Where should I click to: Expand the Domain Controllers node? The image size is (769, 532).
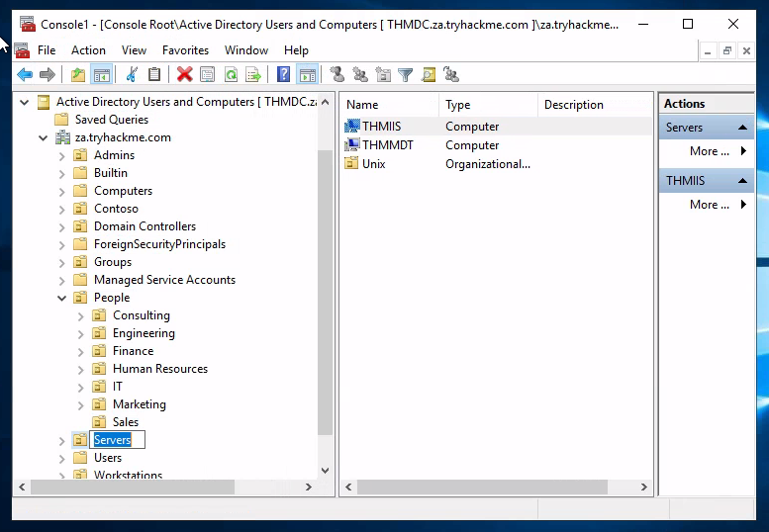[x=61, y=227]
